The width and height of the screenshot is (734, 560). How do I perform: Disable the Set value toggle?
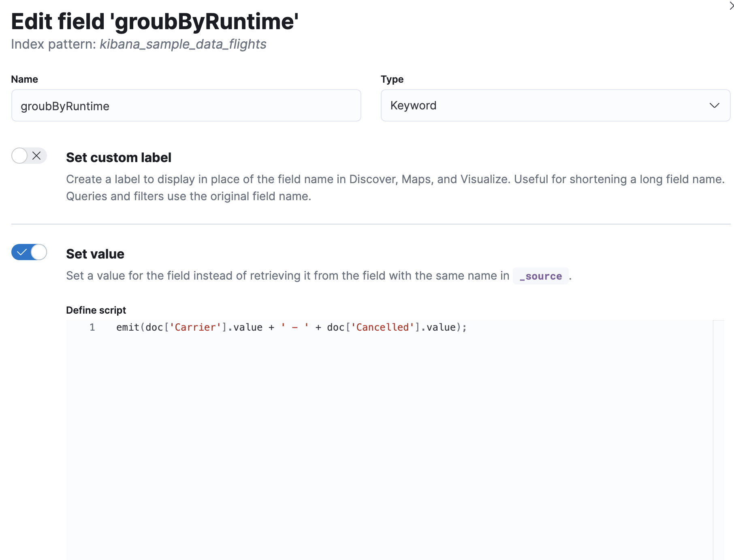pos(29,252)
